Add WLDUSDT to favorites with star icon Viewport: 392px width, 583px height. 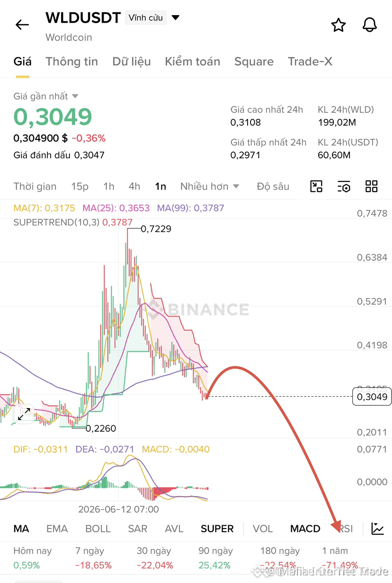339,25
